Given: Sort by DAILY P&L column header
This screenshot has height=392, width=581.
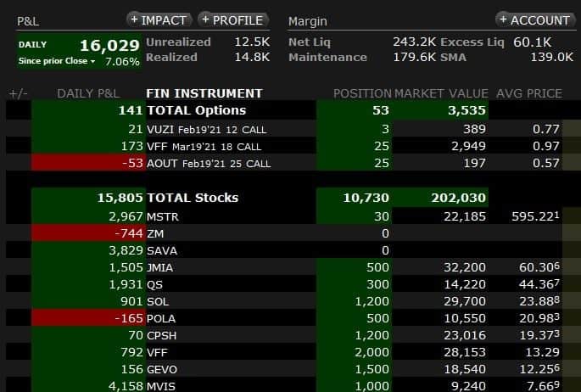Looking at the screenshot, I should point(88,93).
